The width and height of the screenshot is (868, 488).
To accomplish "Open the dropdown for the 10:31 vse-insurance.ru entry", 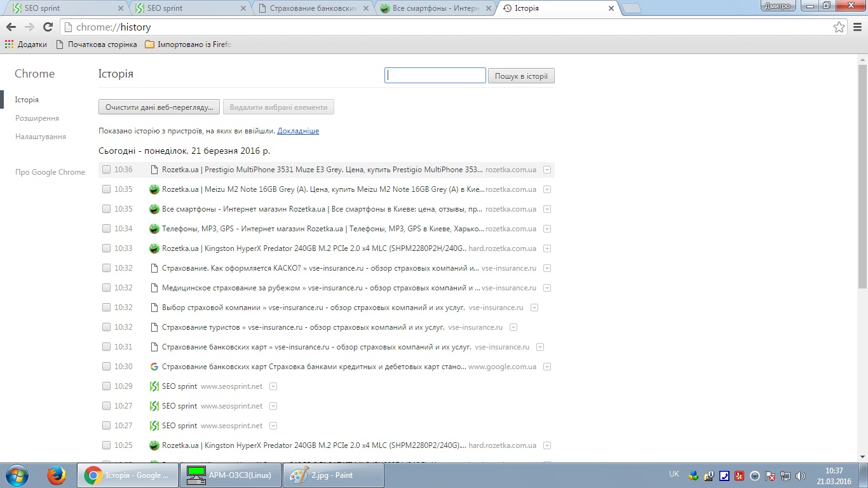I will pos(540,347).
